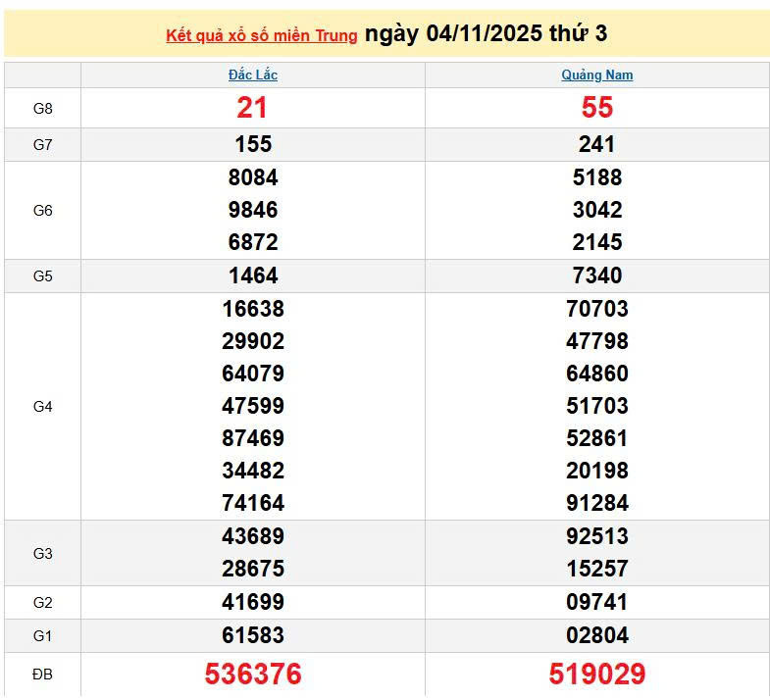Click Quảng Nam G8 result 55
Image resolution: width=770 pixels, height=700 pixels.
596,109
